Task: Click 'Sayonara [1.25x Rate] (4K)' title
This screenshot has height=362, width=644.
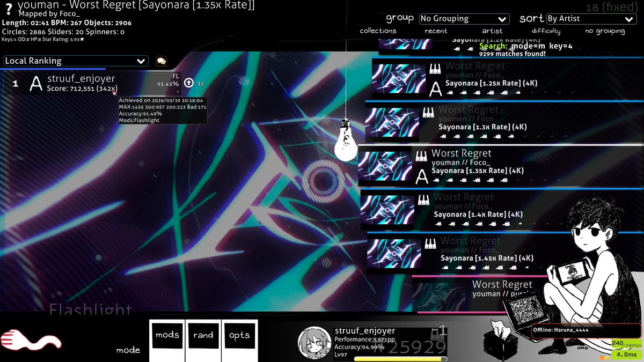Action: [491, 83]
